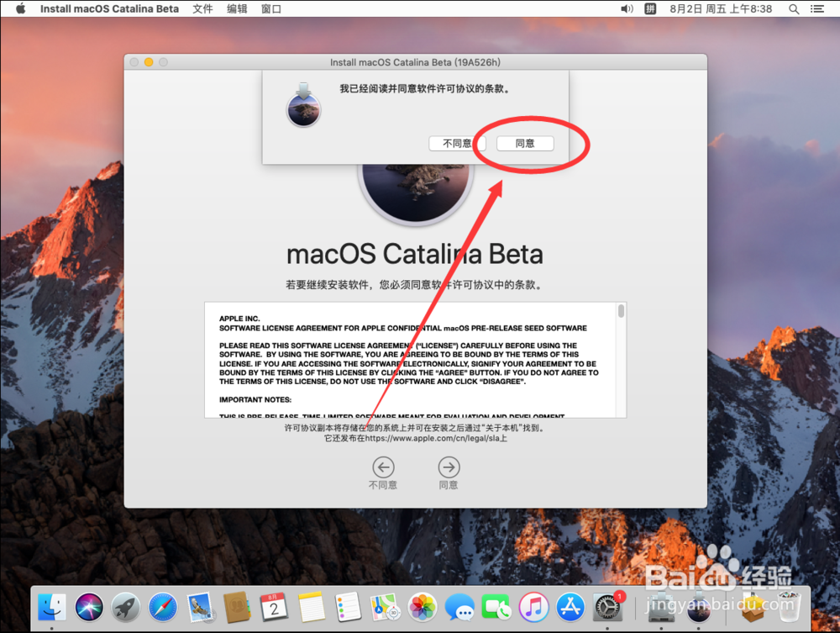Open Finder from the Dock
The height and width of the screenshot is (633, 840).
[x=52, y=607]
